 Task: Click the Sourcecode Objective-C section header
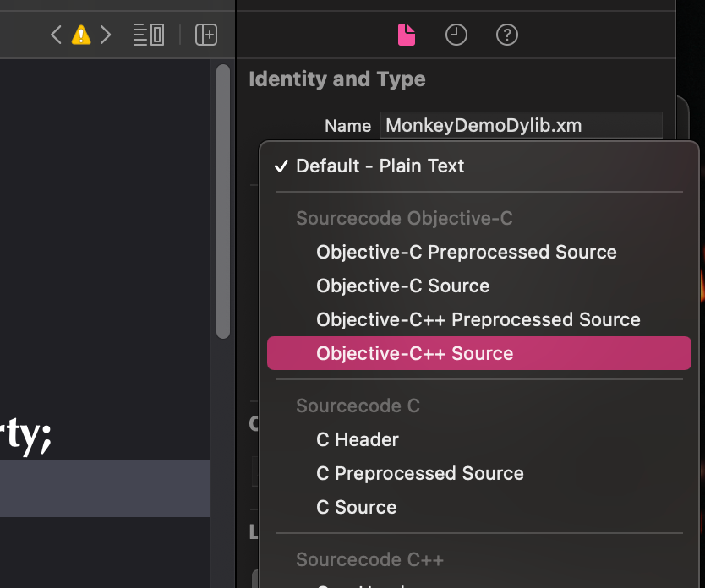click(x=404, y=218)
